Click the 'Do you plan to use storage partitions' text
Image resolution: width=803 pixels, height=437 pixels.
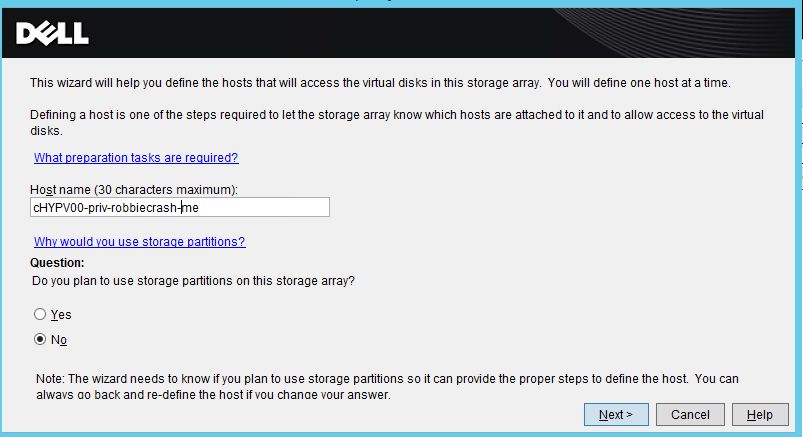pos(193,281)
